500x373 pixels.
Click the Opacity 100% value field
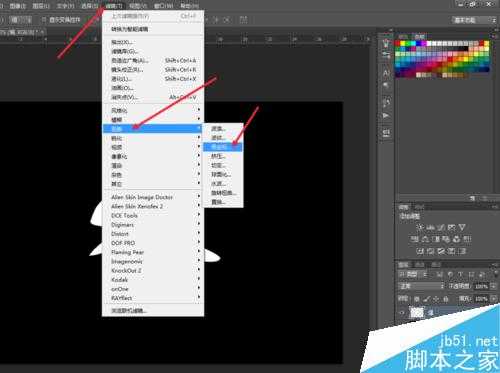tap(481, 286)
